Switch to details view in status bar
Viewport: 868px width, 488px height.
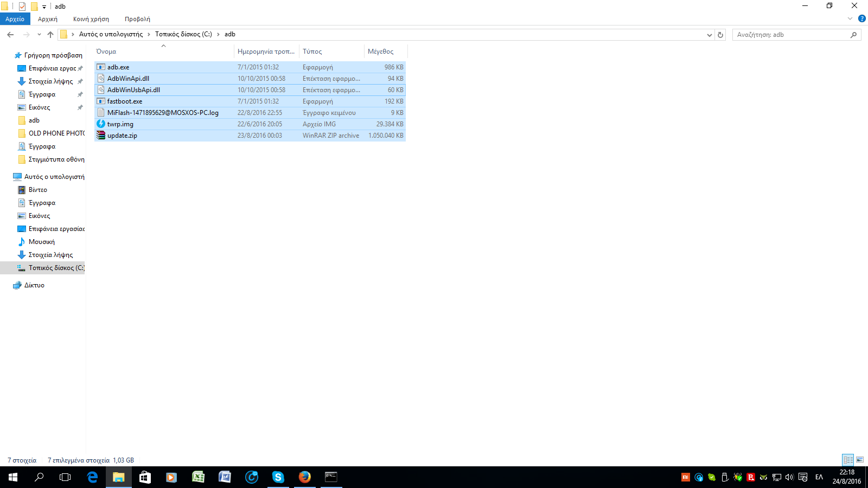(848, 460)
